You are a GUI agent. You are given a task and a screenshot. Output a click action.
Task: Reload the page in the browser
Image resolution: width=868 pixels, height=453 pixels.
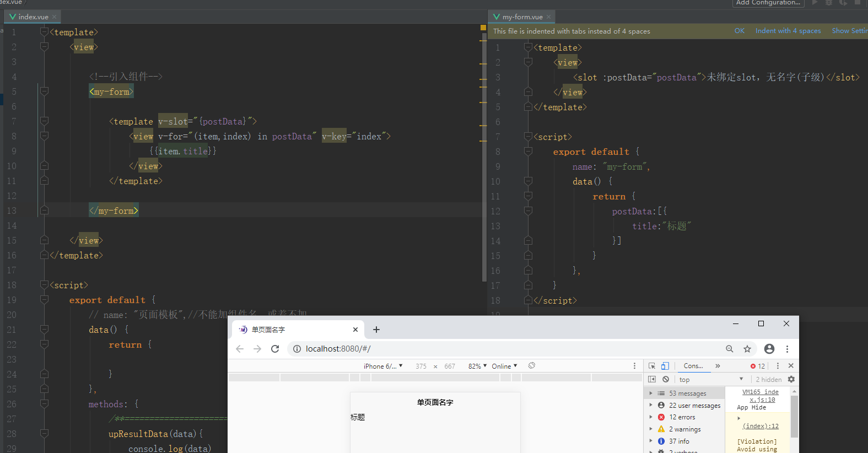tap(275, 349)
